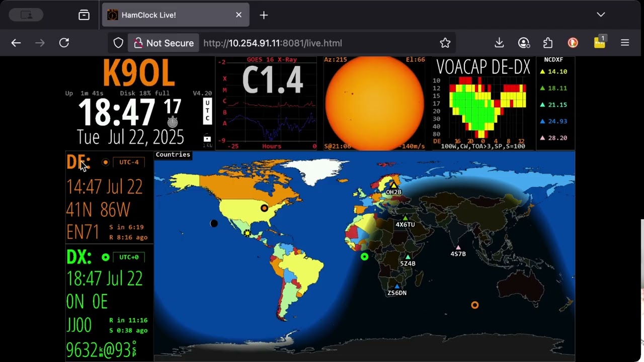Click the Az:215 sun azimuth reading
Viewport: 644px width, 362px height.
(336, 60)
